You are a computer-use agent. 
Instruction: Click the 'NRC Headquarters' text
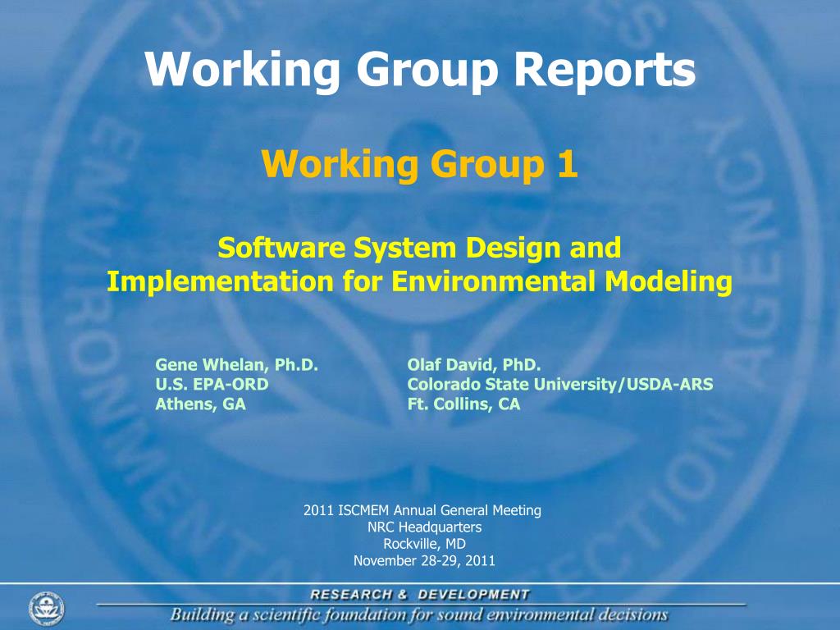coord(424,527)
